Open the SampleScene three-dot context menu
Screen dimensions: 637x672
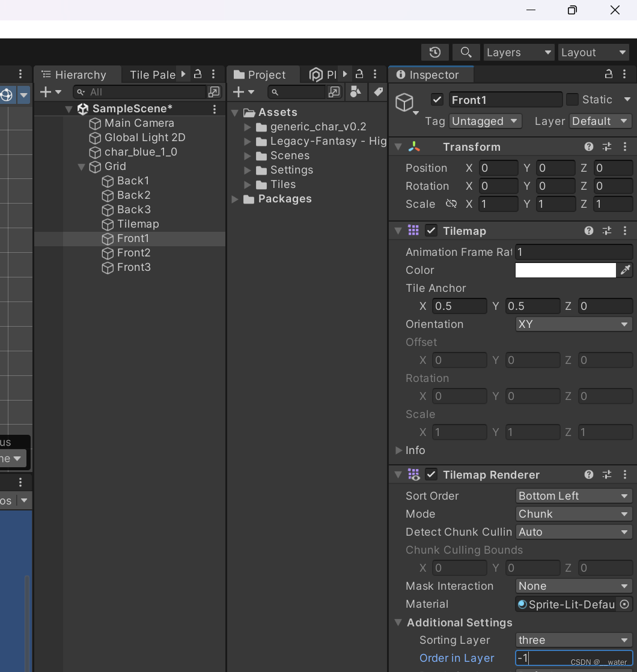(215, 109)
